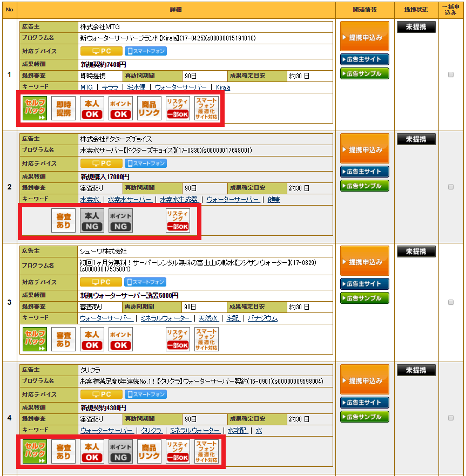Click 提携申込み button for ドクターズチョイス program

pyautogui.click(x=364, y=149)
